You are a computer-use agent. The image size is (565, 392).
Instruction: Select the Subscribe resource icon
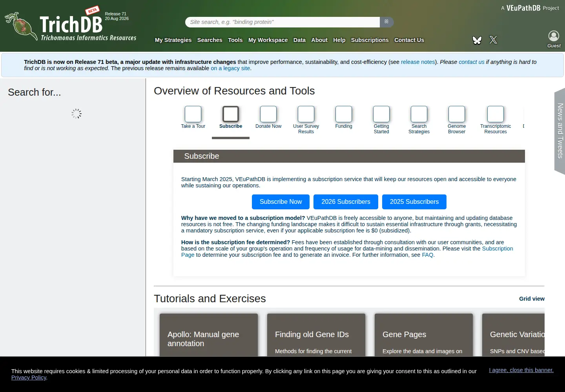pos(231,114)
